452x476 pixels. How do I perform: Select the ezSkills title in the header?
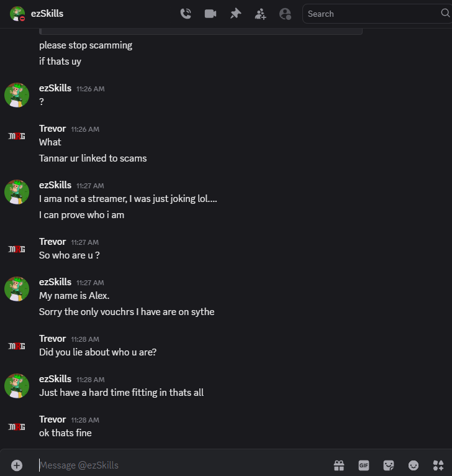47,14
